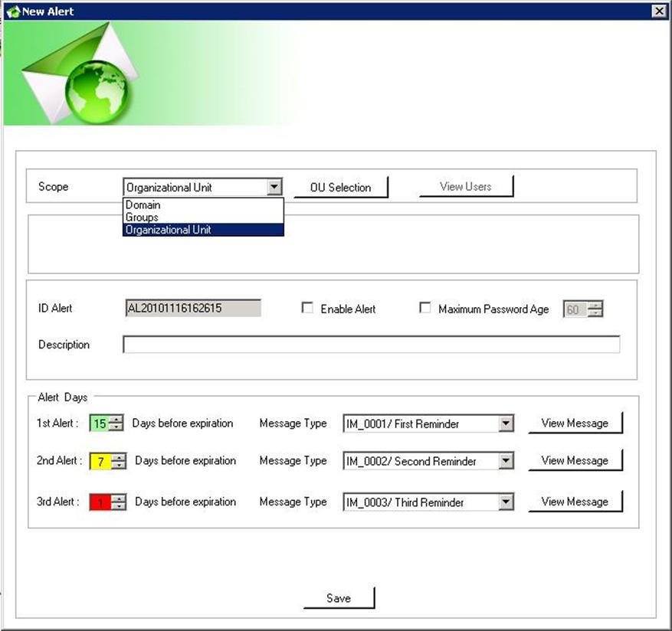Decrease the 2nd Alert days value

(x=119, y=466)
